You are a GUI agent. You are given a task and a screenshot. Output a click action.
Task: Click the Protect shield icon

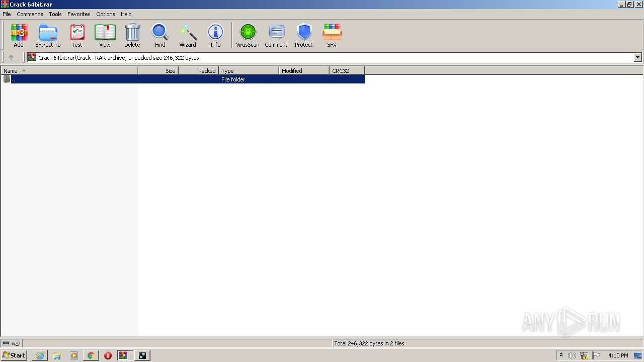click(304, 35)
